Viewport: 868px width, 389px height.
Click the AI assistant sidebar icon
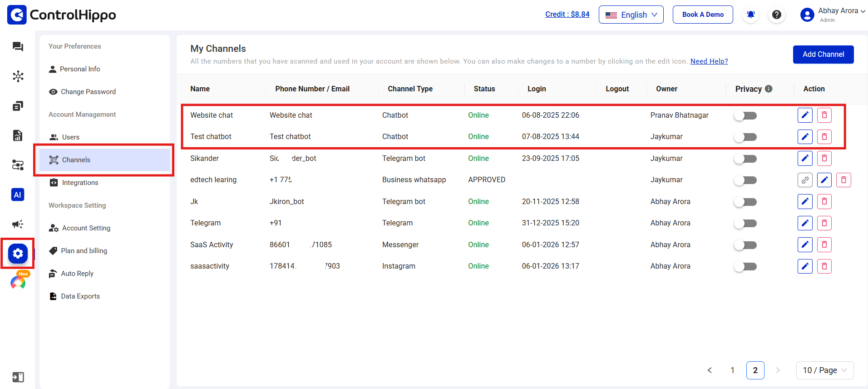pos(18,194)
